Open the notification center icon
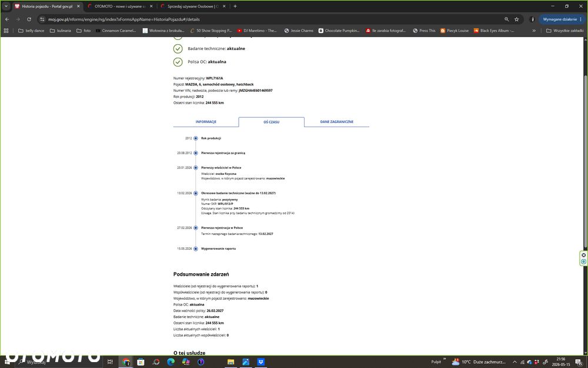 579,362
